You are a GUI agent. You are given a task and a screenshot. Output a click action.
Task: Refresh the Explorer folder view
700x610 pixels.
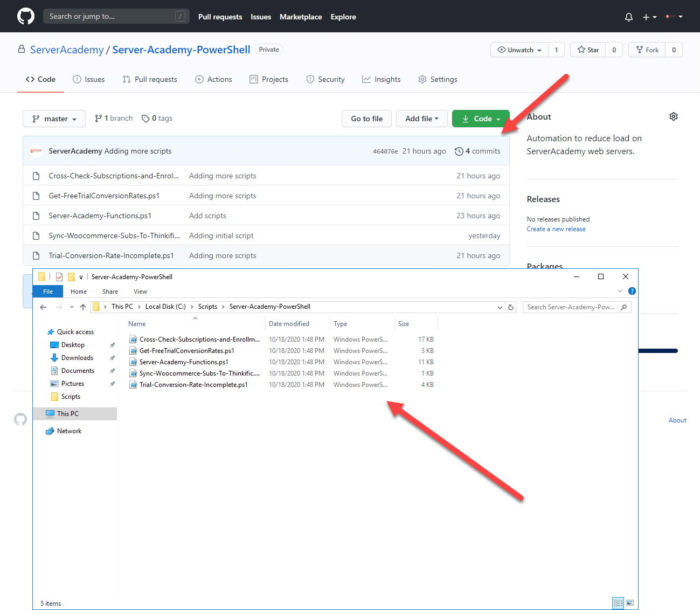[x=511, y=307]
